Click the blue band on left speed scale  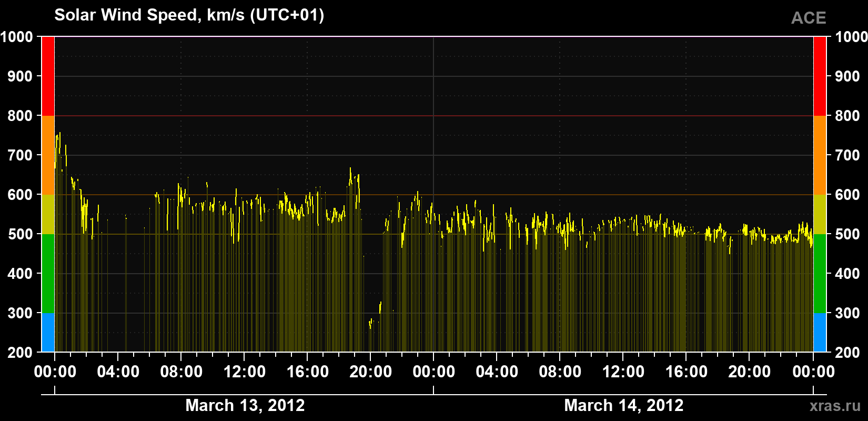coord(48,333)
